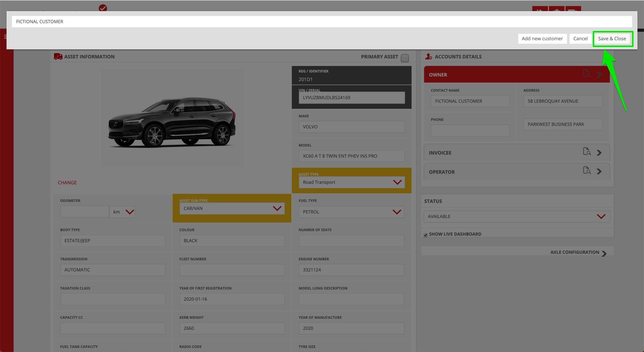
Task: Click address field 58 LEBROQUAY AVENUE
Action: point(563,101)
